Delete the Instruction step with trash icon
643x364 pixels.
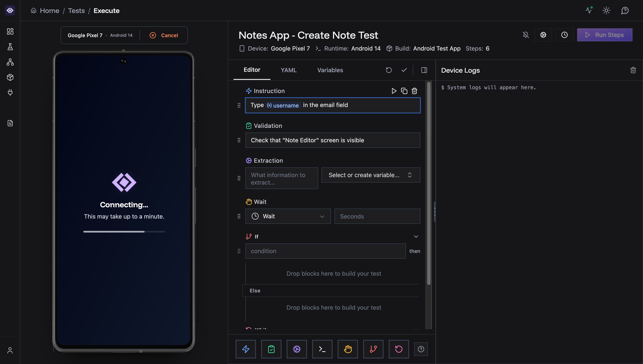click(x=414, y=91)
